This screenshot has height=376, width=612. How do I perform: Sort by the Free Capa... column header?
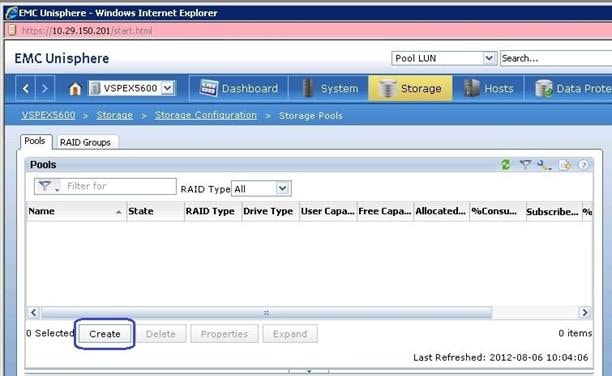coord(385,211)
